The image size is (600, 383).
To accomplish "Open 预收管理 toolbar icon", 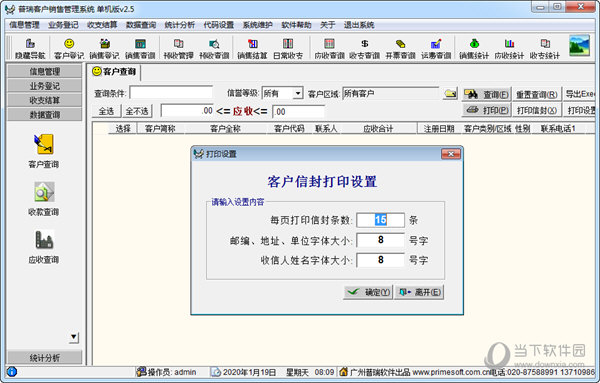I will pyautogui.click(x=178, y=48).
